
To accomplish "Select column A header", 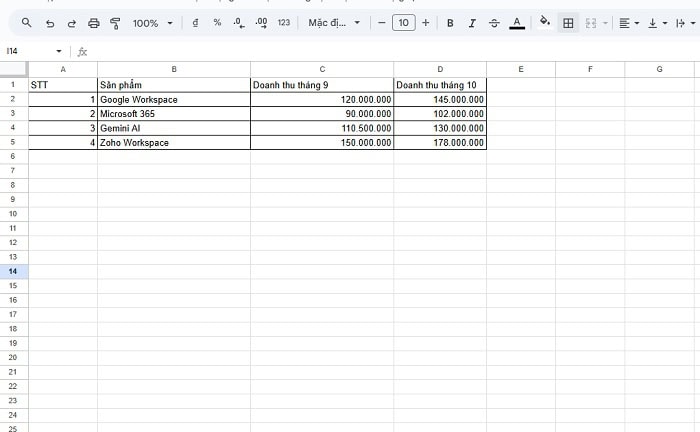I will 63,69.
